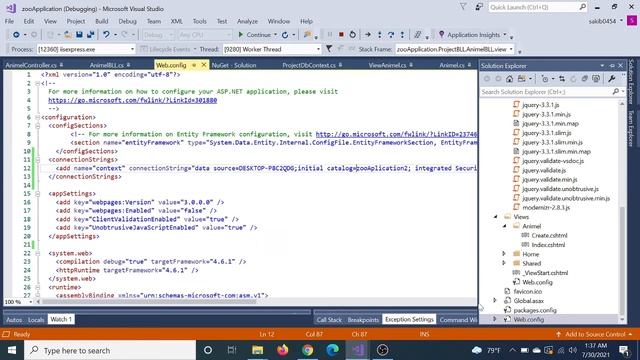Open the sakib0434 account menu
This screenshot has width=640, height=360.
[x=605, y=21]
